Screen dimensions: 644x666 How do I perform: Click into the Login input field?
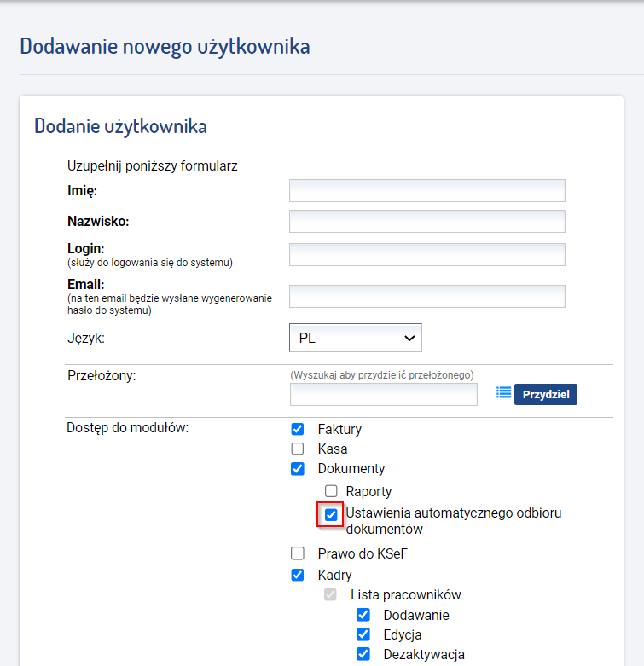point(427,254)
